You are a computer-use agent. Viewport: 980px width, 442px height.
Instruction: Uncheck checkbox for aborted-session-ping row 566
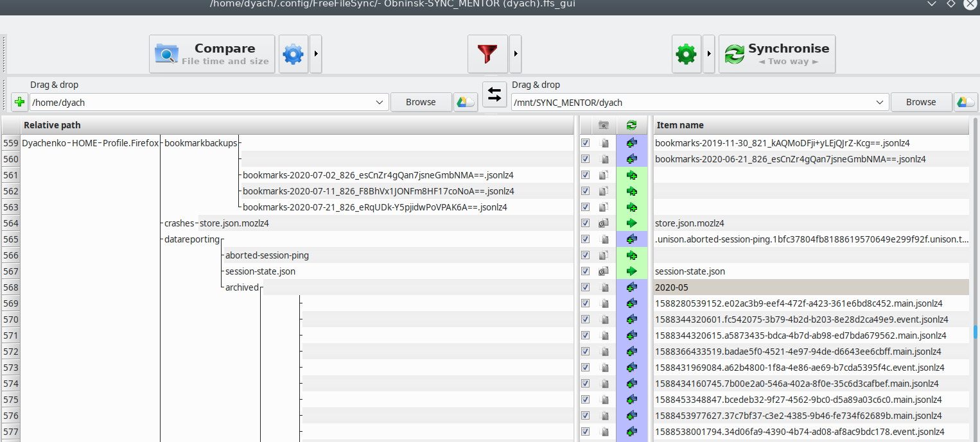click(x=585, y=255)
